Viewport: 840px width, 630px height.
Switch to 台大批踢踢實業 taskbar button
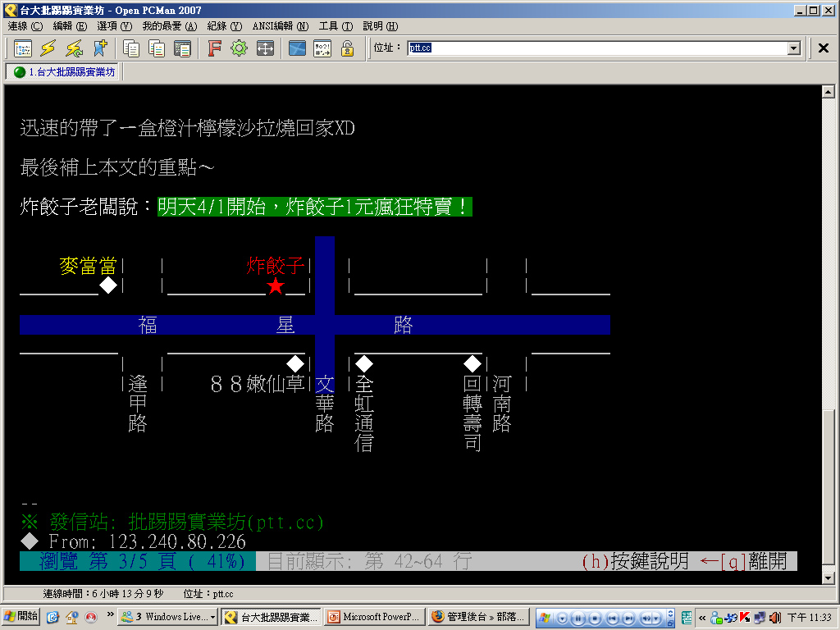click(272, 617)
